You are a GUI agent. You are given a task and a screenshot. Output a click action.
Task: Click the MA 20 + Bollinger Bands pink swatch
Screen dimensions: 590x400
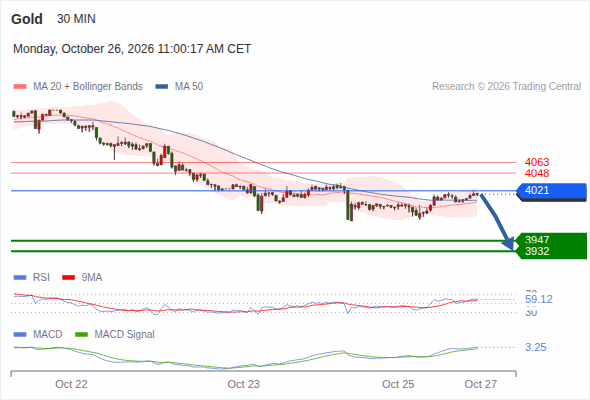pyautogui.click(x=20, y=87)
